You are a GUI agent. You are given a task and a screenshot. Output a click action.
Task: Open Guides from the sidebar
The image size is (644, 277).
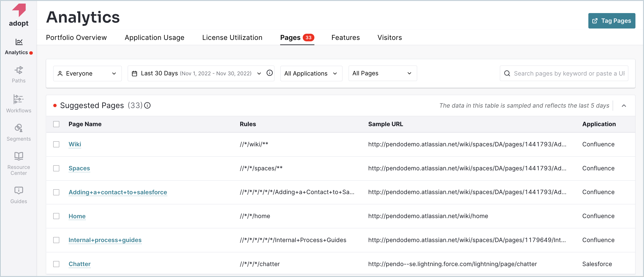[x=19, y=195]
